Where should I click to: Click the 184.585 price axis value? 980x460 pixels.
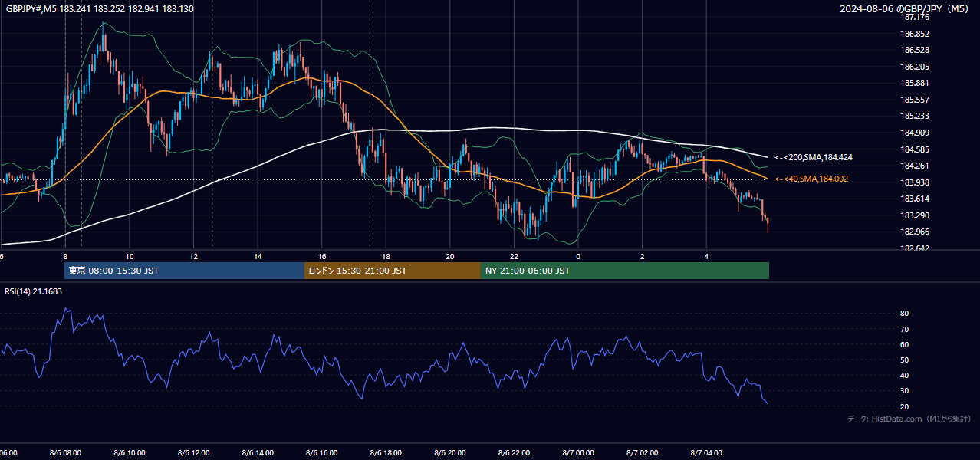click(x=915, y=149)
